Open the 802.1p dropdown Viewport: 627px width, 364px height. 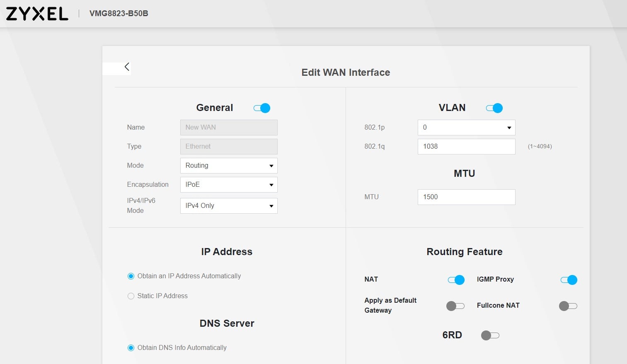tap(466, 127)
